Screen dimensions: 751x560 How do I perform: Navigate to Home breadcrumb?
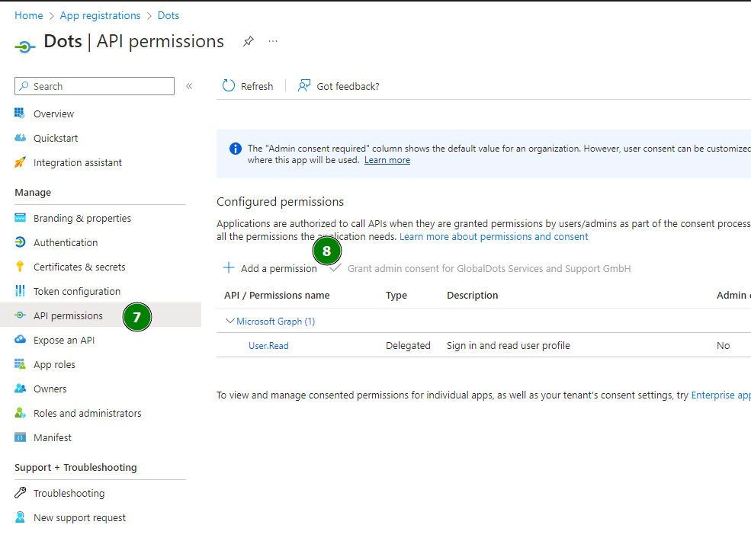tap(29, 16)
